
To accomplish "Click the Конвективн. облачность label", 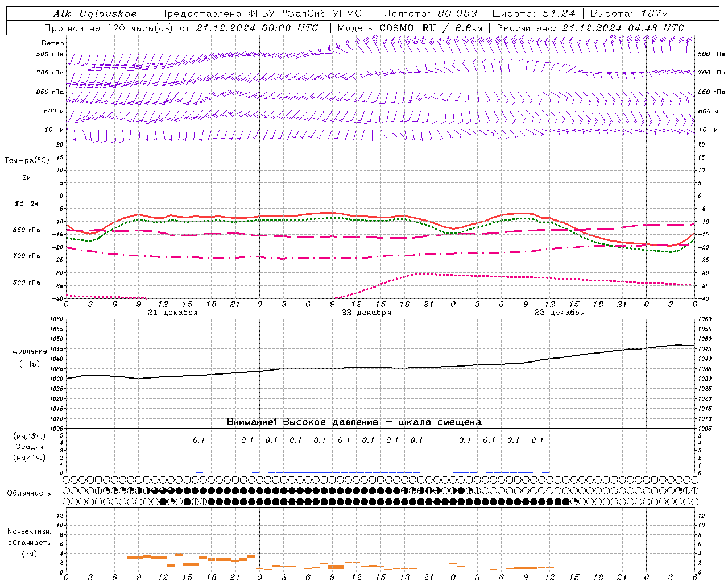I will coord(29,537).
